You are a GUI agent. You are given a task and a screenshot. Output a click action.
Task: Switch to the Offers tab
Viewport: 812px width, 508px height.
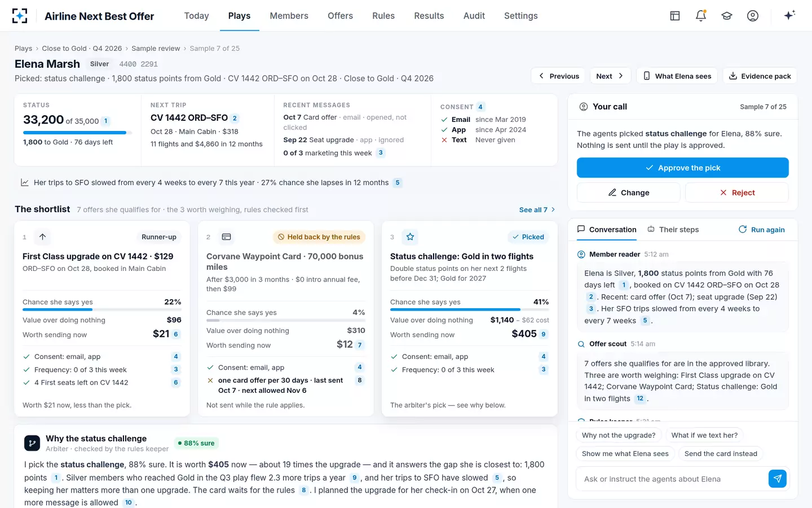point(340,16)
